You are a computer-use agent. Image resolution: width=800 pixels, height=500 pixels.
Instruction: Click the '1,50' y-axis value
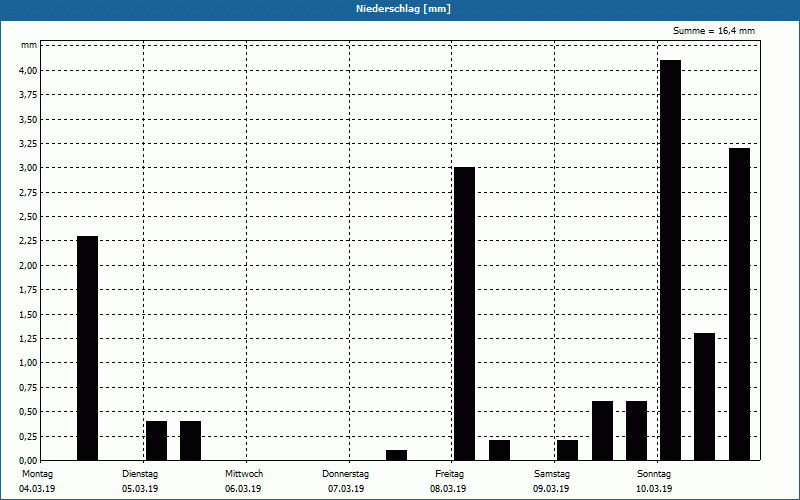29,314
